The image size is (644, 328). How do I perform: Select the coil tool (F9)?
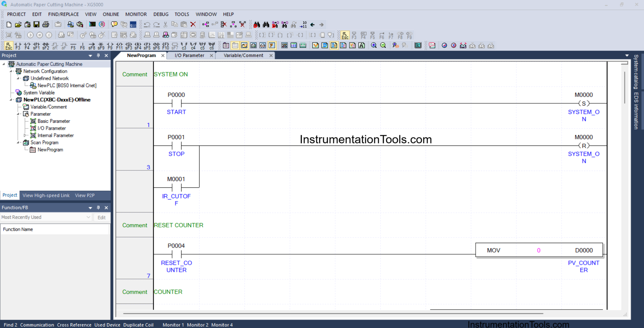pos(110,45)
